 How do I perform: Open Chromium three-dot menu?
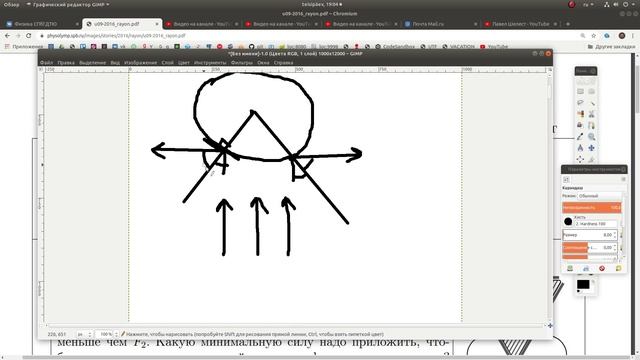633,36
